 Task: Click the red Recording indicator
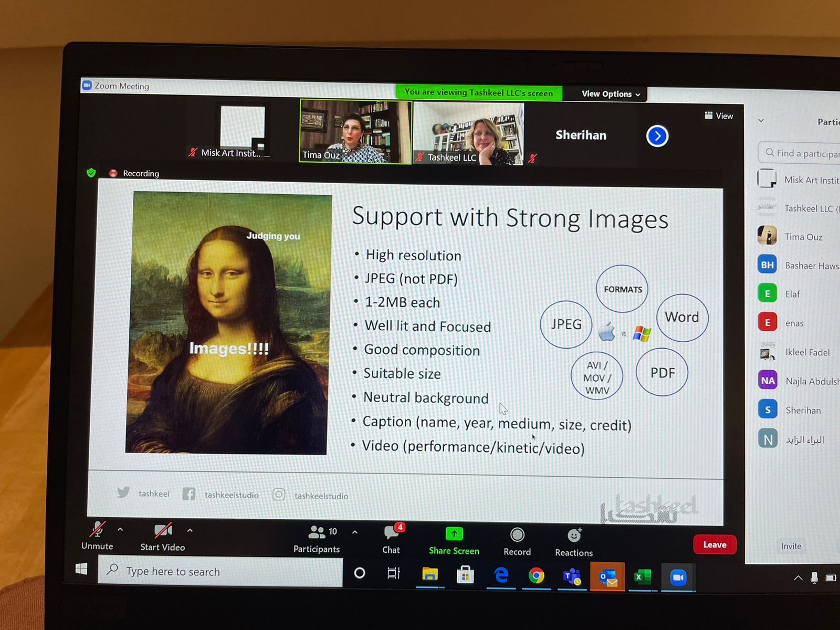pyautogui.click(x=134, y=173)
